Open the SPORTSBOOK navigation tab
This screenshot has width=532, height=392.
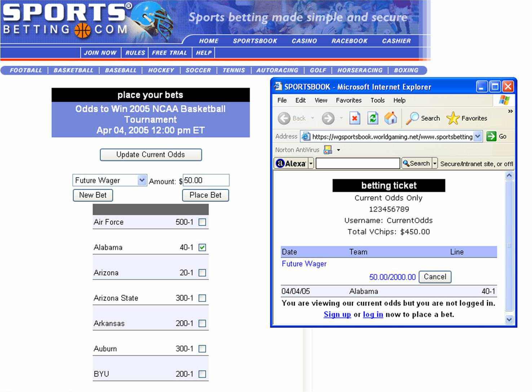pos(255,41)
